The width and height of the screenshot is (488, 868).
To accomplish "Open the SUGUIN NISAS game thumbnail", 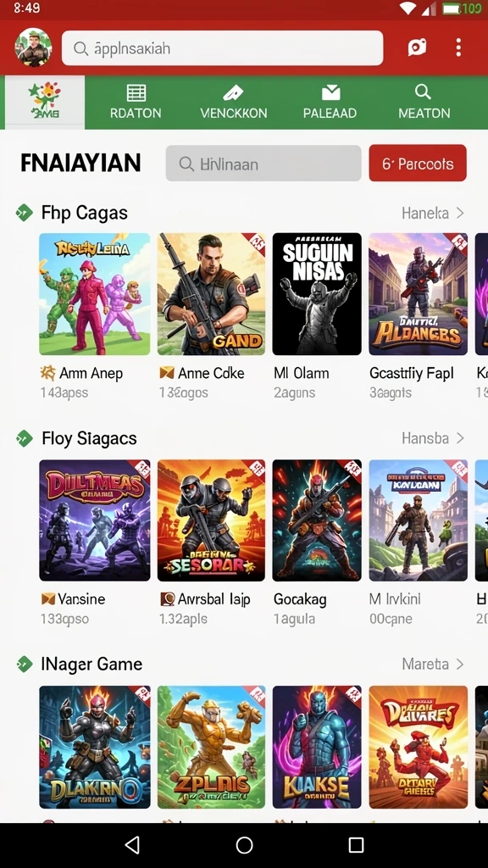I will tap(317, 294).
